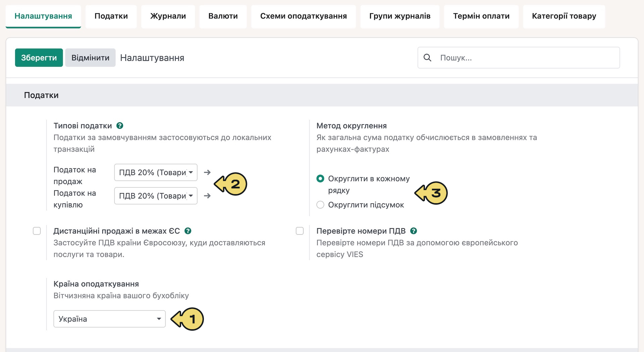Open the Схеми оподаткування tab
644x352 pixels.
click(x=304, y=16)
